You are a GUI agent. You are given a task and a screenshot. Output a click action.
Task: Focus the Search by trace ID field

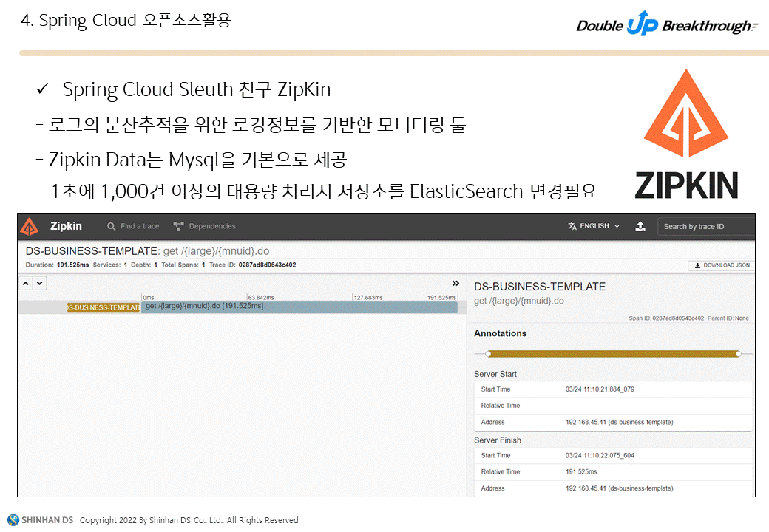[x=705, y=226]
